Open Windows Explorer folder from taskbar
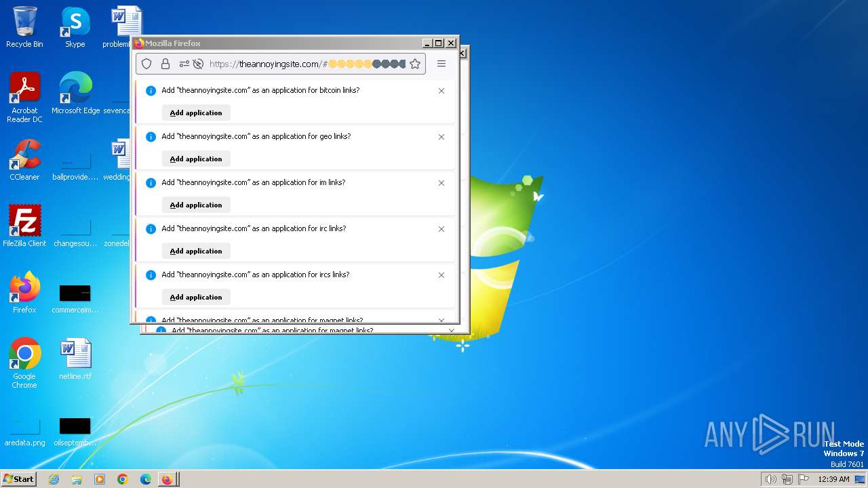Viewport: 868px width, 488px height. tap(77, 479)
